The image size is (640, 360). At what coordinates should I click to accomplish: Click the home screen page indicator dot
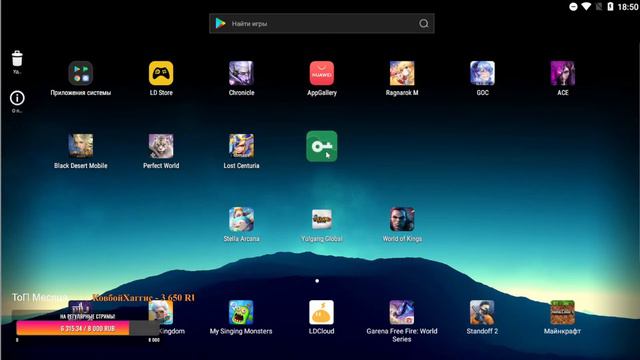[317, 281]
